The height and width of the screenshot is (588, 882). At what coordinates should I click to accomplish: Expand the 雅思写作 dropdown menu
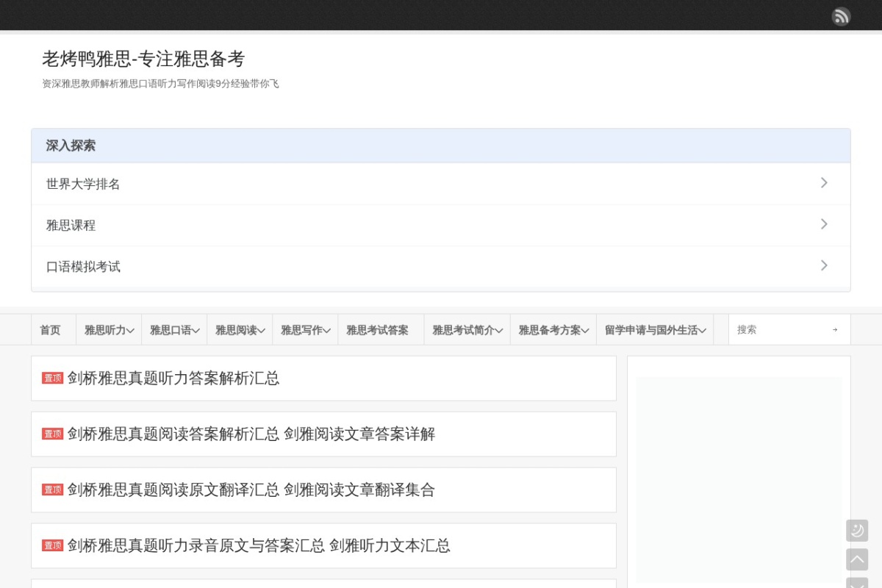click(305, 330)
